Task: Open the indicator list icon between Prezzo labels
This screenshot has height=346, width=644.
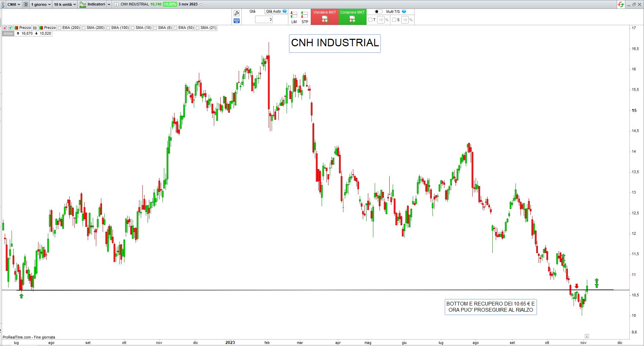Action: [35, 28]
